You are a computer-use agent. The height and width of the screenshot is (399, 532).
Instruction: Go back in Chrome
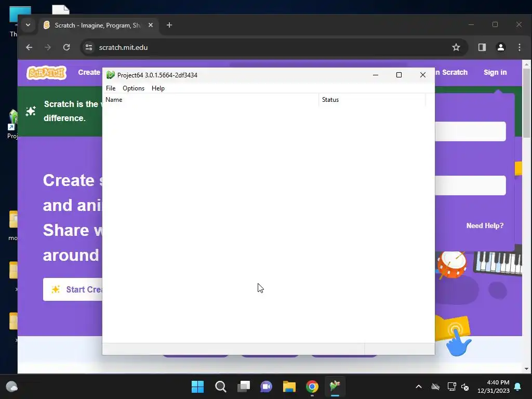(29, 47)
